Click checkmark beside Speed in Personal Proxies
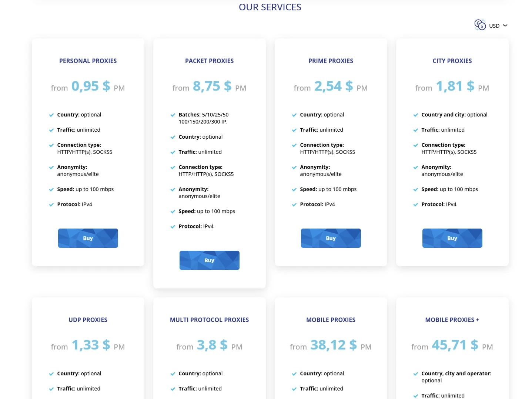This screenshot has height=399, width=532. click(51, 190)
